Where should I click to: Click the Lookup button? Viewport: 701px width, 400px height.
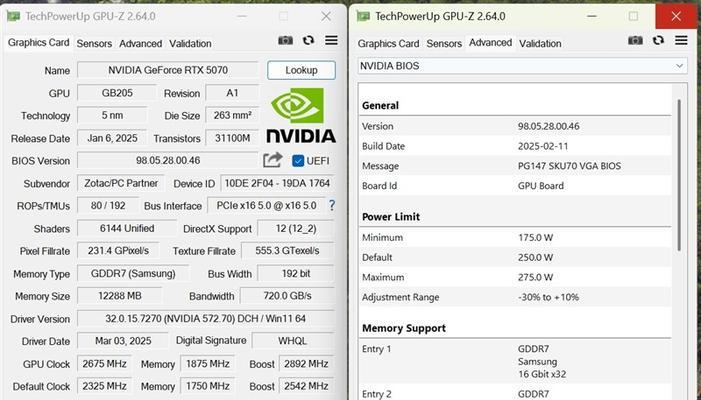[x=301, y=70]
